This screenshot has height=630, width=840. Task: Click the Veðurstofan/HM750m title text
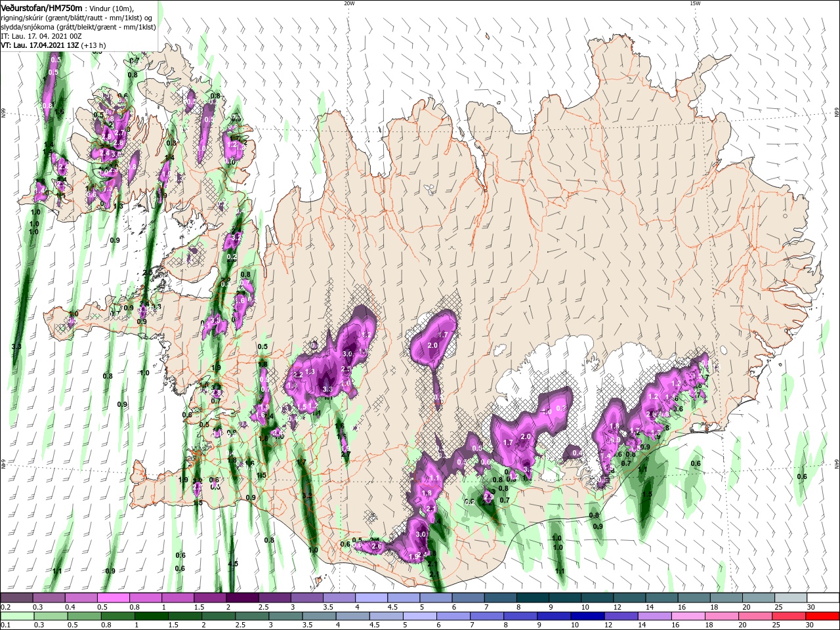[41, 7]
